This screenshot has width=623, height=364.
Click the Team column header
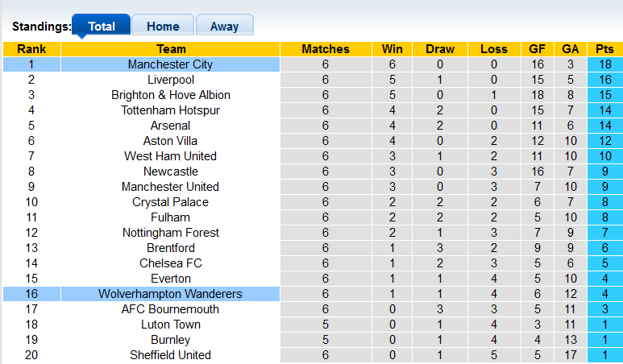(170, 49)
